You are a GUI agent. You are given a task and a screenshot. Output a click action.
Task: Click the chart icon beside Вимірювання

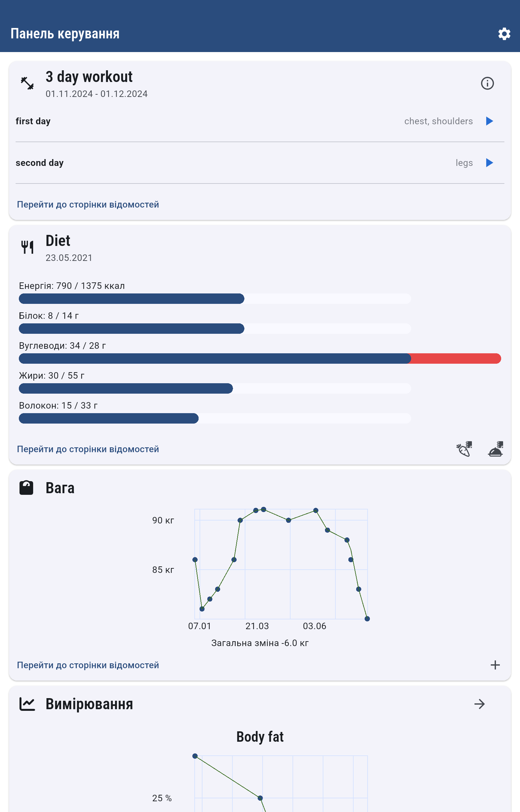27,704
